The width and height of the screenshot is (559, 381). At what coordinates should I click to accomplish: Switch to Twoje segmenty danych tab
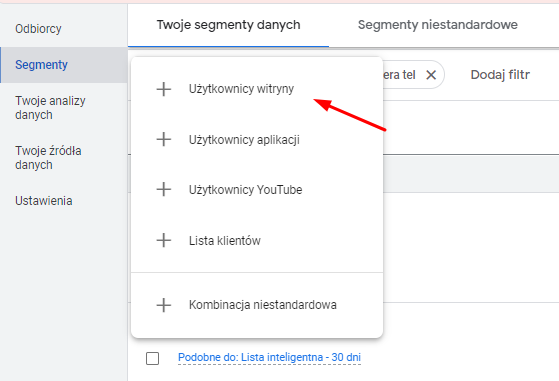click(229, 25)
